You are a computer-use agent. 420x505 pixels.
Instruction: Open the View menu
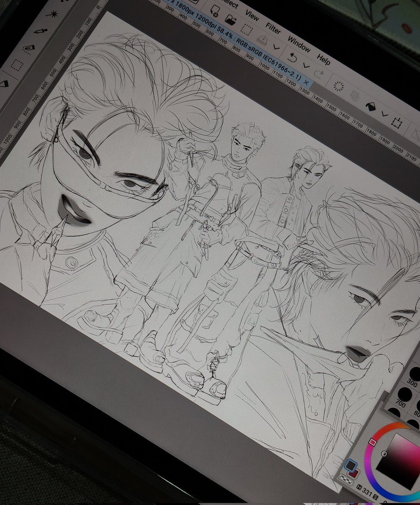252,16
